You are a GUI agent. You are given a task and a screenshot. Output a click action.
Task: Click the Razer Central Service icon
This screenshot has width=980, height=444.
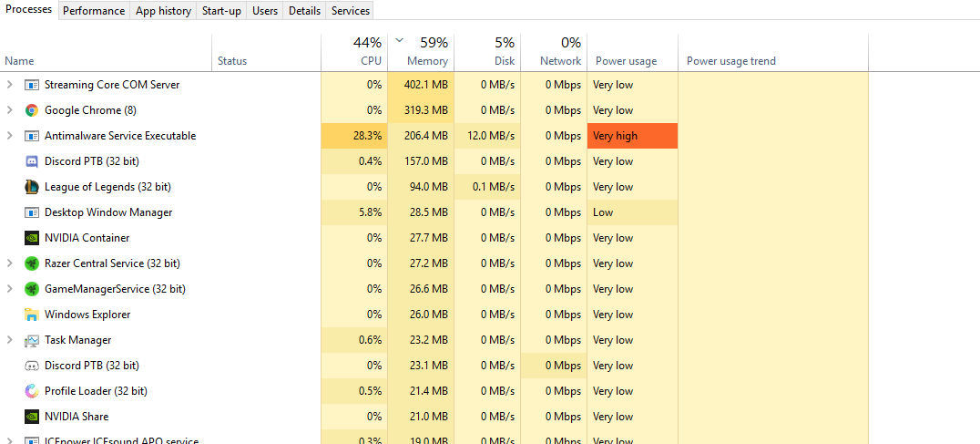(32, 263)
